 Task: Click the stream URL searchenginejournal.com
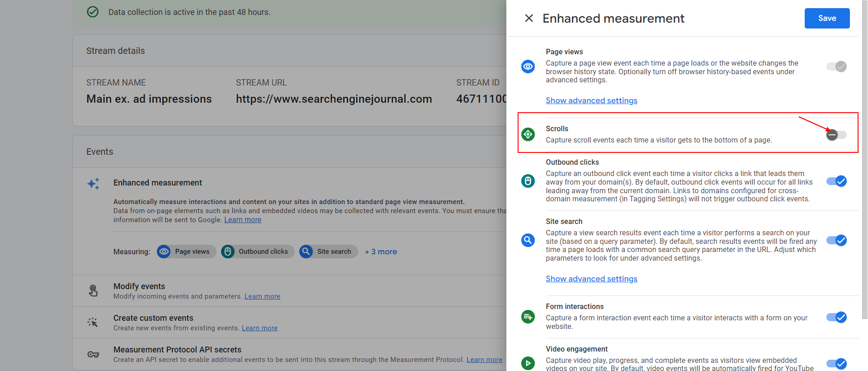coord(334,99)
